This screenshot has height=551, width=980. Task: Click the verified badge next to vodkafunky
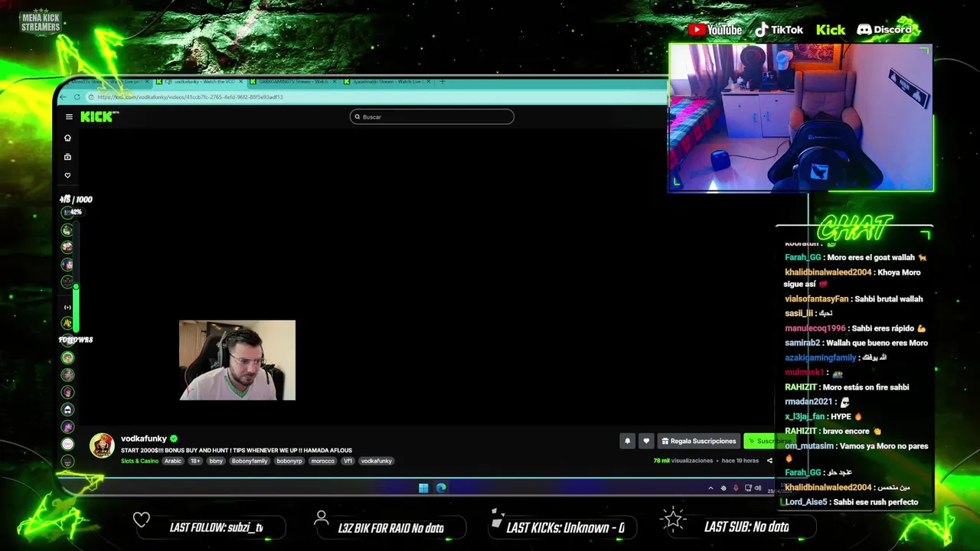tap(174, 439)
